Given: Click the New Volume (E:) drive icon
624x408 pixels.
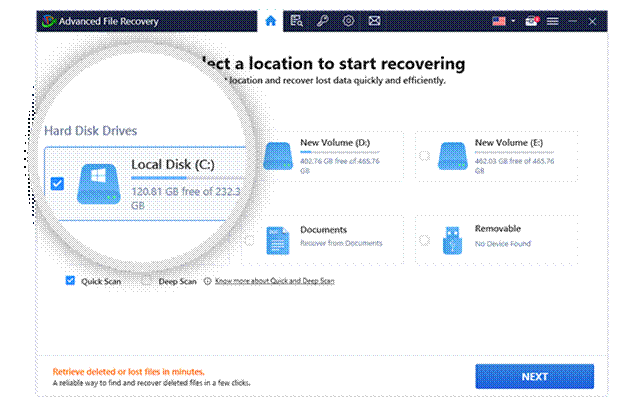Looking at the screenshot, I should (x=452, y=156).
